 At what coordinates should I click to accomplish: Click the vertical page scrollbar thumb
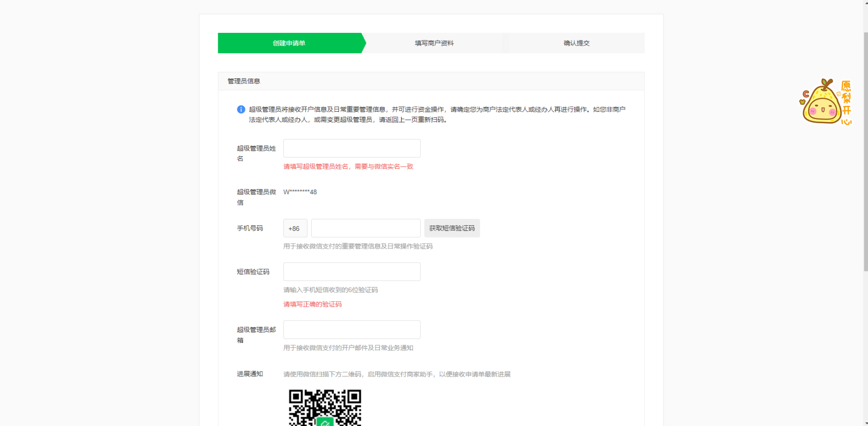[865, 152]
